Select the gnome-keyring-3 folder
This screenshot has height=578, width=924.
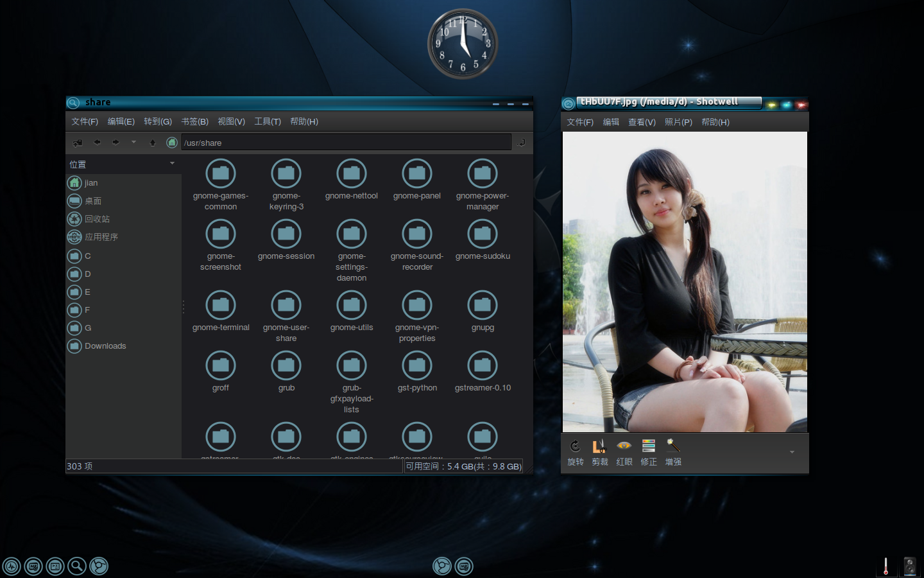click(286, 184)
